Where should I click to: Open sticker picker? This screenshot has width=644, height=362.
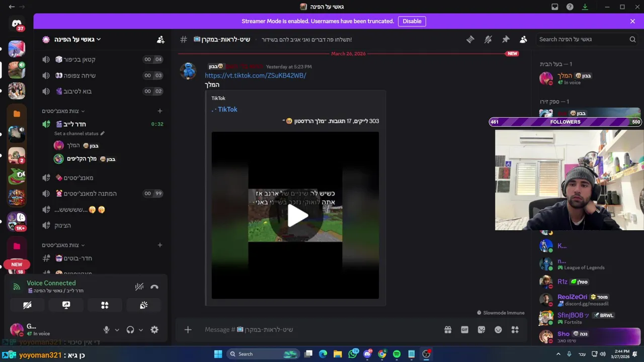[481, 330]
